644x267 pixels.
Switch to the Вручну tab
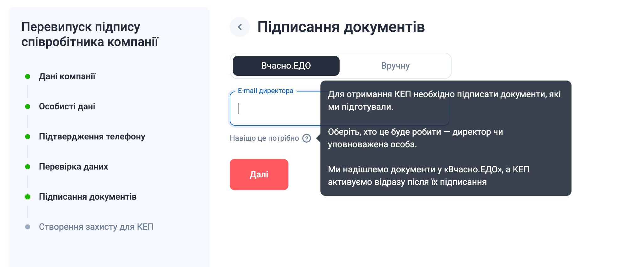click(395, 66)
